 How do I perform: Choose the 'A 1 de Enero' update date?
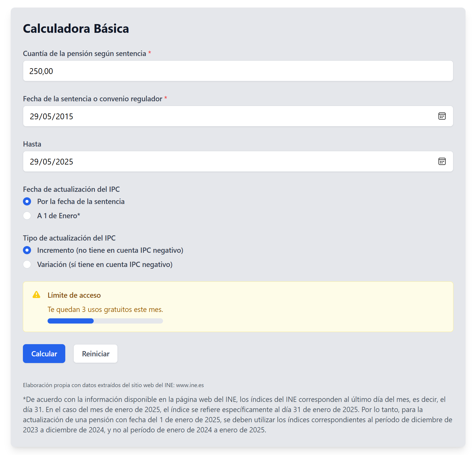[27, 216]
